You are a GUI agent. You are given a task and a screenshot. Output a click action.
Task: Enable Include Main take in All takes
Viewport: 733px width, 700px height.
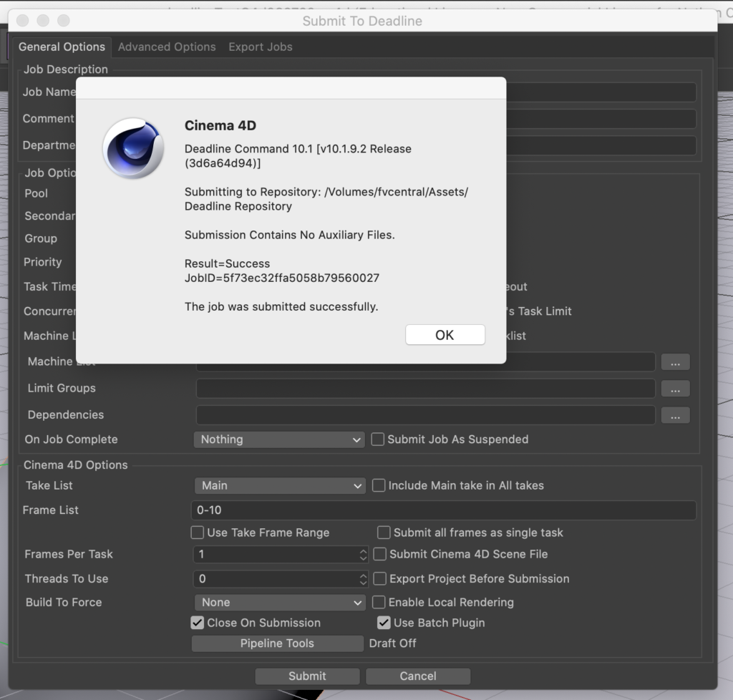point(379,485)
